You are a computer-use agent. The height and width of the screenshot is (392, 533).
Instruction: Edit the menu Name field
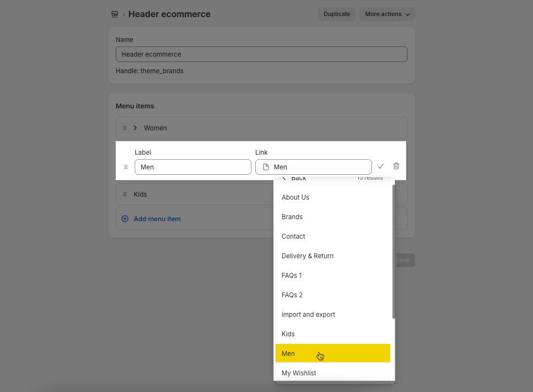pos(262,54)
